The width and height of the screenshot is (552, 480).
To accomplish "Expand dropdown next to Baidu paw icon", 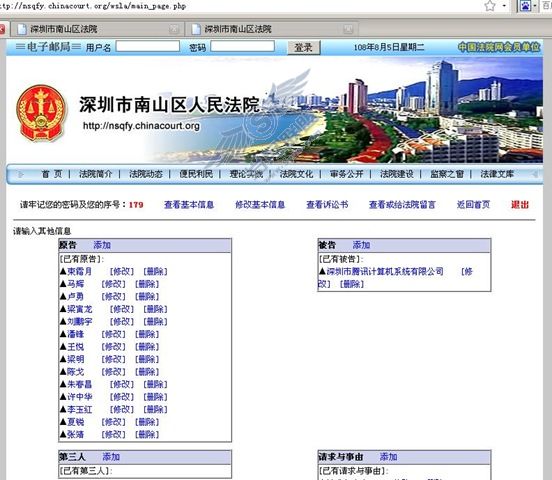I will (535, 6).
